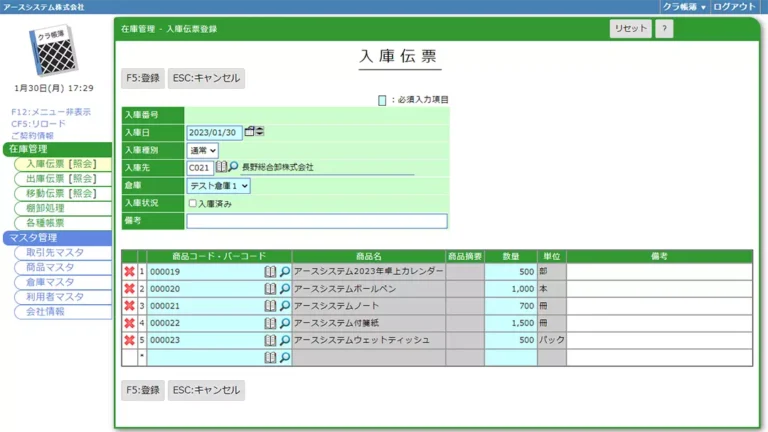Select product name アースシステム付箋紙

pos(336,323)
